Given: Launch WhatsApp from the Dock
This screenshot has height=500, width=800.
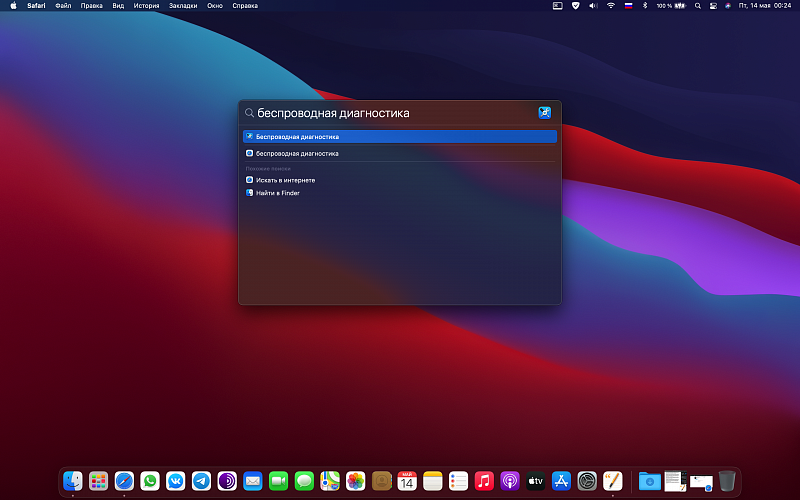Looking at the screenshot, I should (x=150, y=481).
